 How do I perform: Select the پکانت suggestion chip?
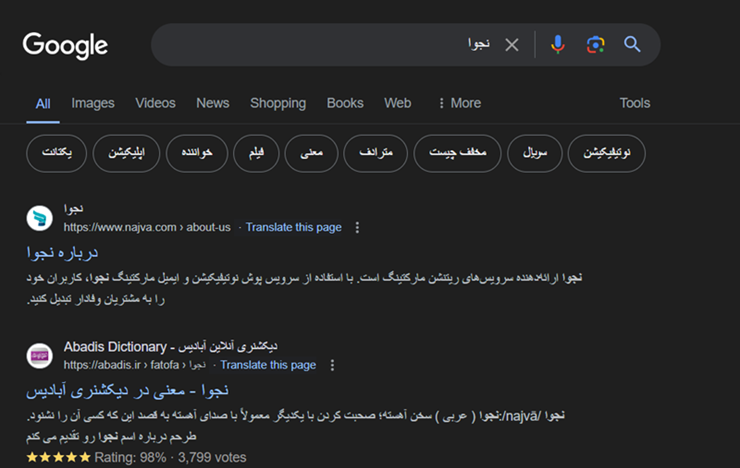[57, 153]
